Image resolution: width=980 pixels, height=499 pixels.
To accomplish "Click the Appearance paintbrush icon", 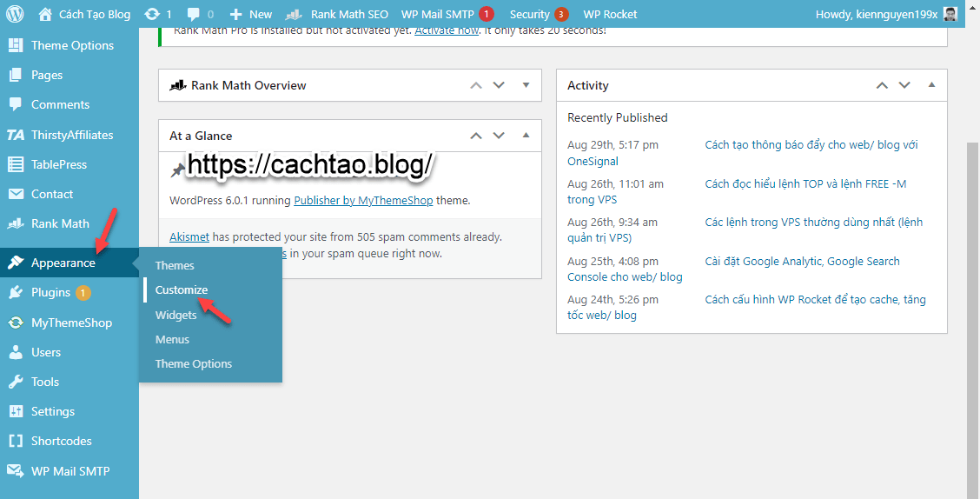I will coord(16,263).
